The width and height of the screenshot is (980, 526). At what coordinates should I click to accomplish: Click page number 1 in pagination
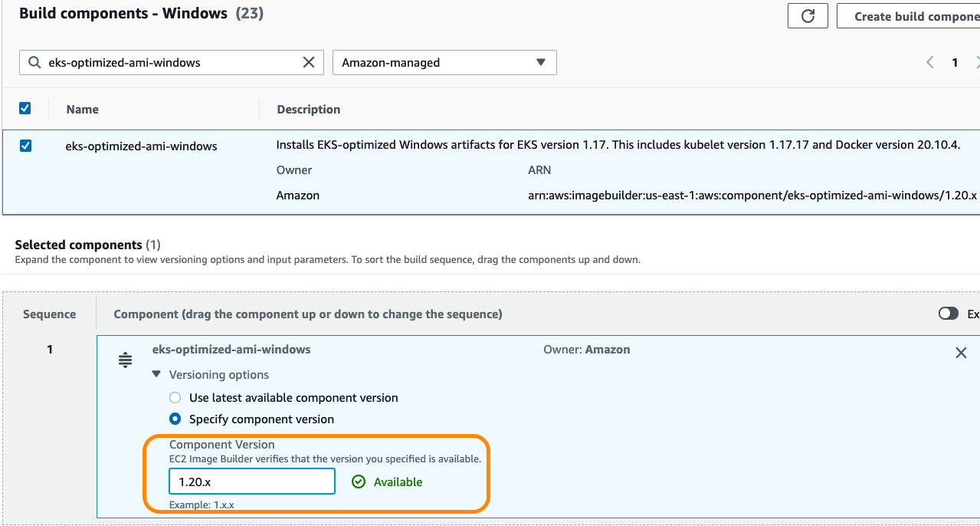[x=955, y=62]
